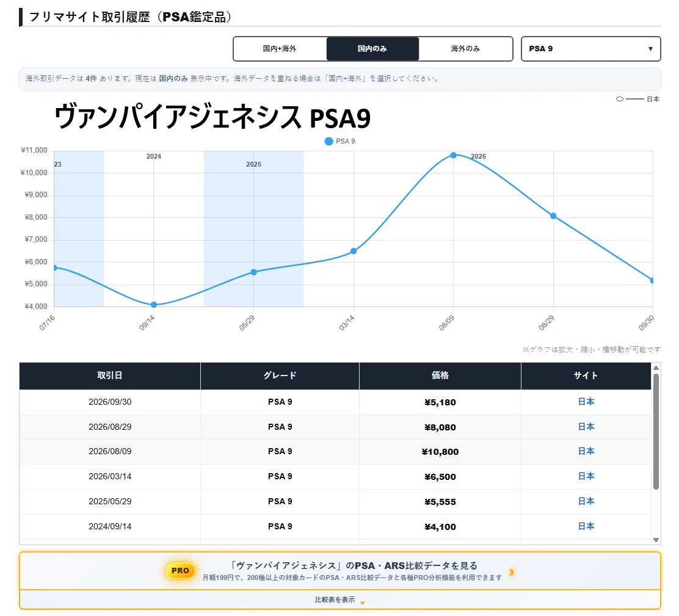679x616 pixels.
Task: Click the グレード column header
Action: [x=280, y=375]
